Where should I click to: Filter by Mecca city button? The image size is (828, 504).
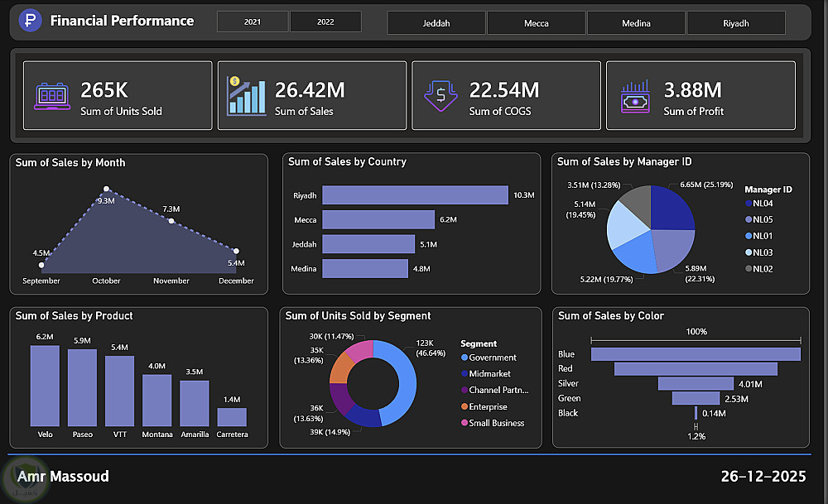(x=536, y=23)
